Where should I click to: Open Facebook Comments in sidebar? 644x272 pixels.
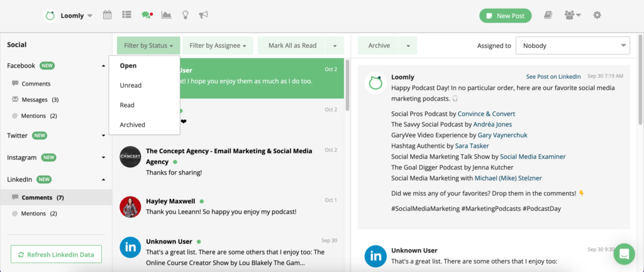[x=36, y=84]
